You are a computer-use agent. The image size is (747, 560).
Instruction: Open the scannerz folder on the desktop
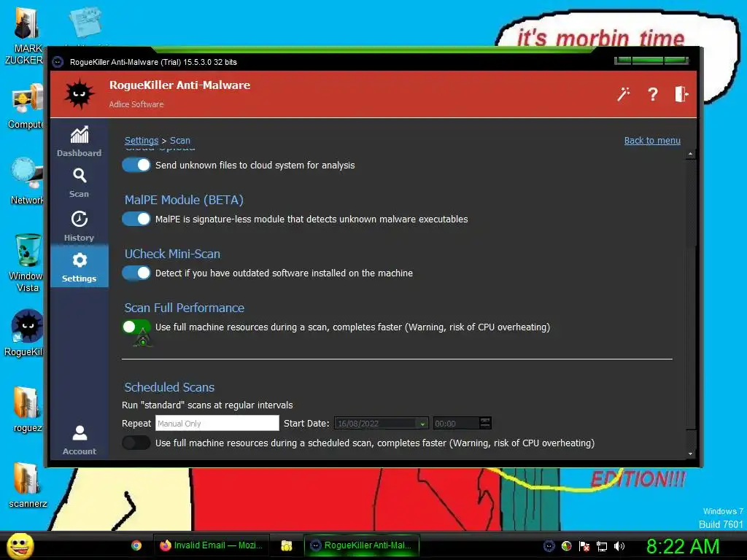pos(28,485)
